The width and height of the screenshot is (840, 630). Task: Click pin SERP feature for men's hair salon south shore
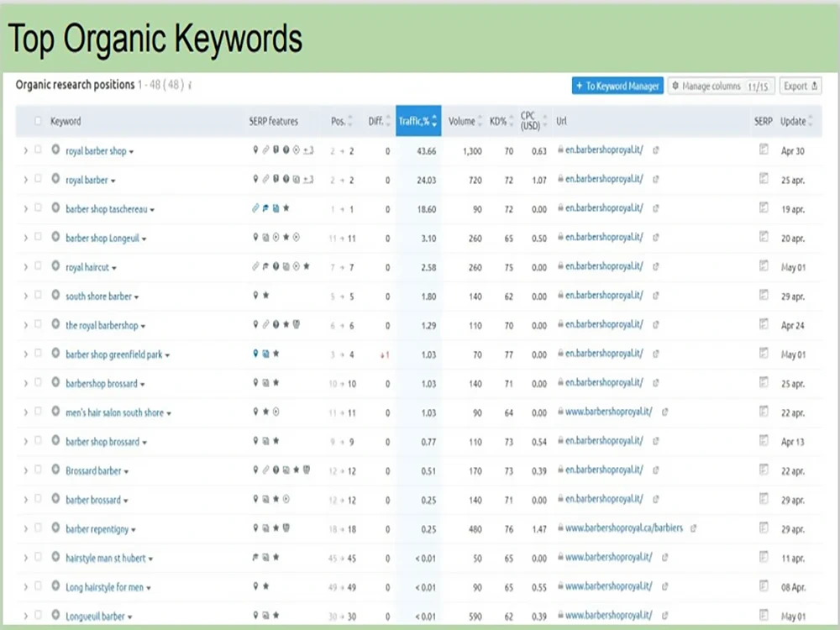255,412
